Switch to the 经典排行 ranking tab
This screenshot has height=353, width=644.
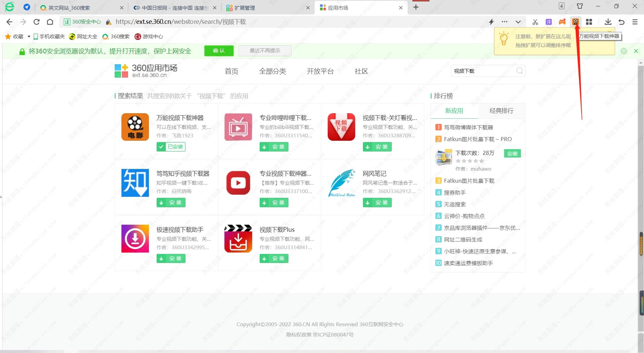point(501,111)
